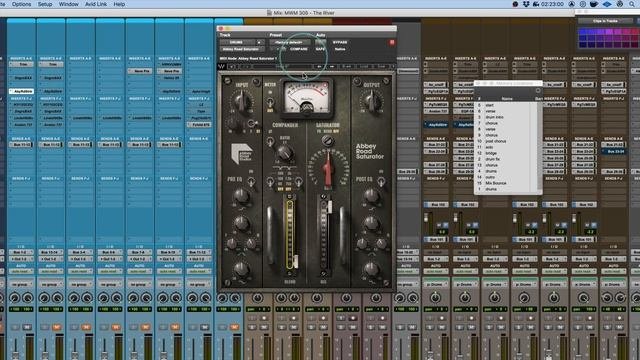This screenshot has width=640, height=360.
Task: Click the Dropbox icon in the macOS menu bar
Action: coord(526,4)
